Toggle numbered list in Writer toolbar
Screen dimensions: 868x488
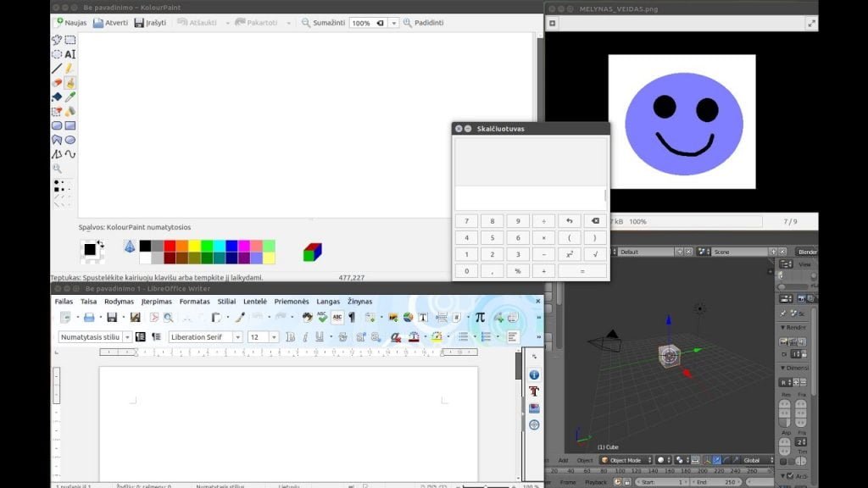[x=486, y=337]
